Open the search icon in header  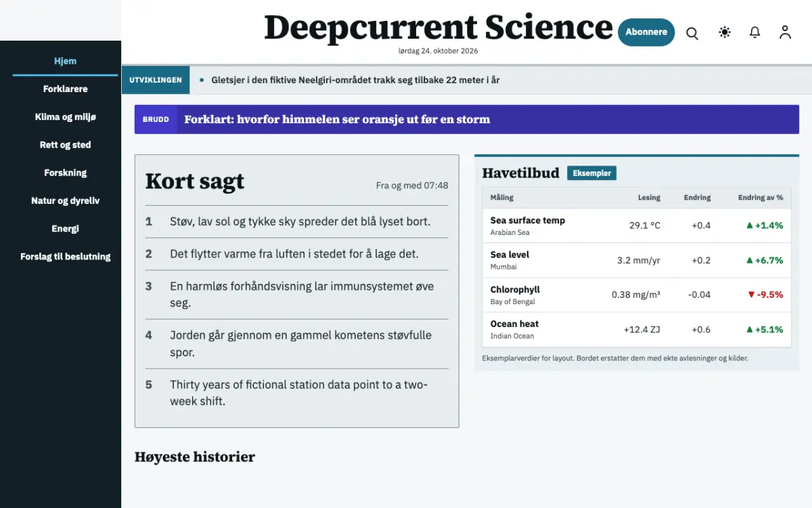pyautogui.click(x=692, y=33)
